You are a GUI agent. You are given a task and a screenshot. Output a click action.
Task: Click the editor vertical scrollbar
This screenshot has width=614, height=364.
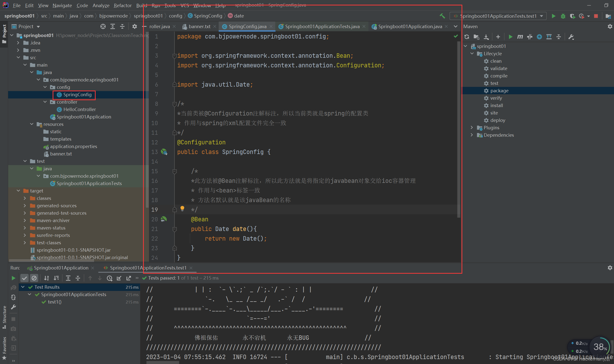459,130
